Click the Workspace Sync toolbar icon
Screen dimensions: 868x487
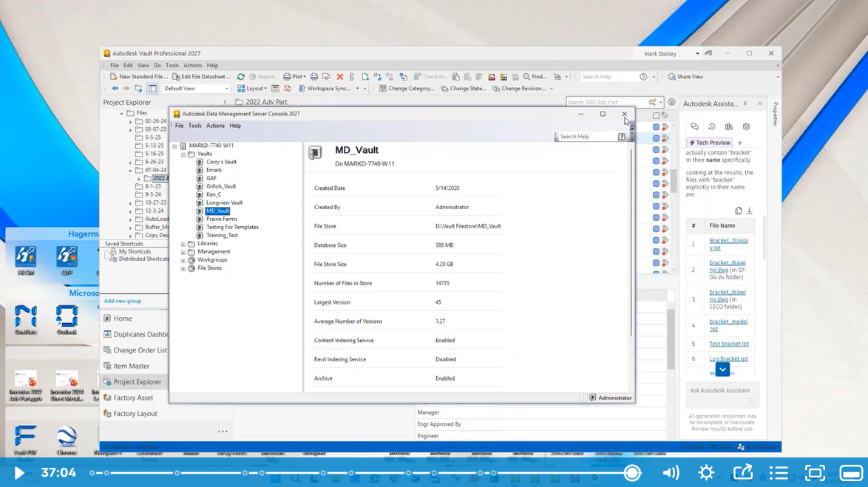point(302,89)
